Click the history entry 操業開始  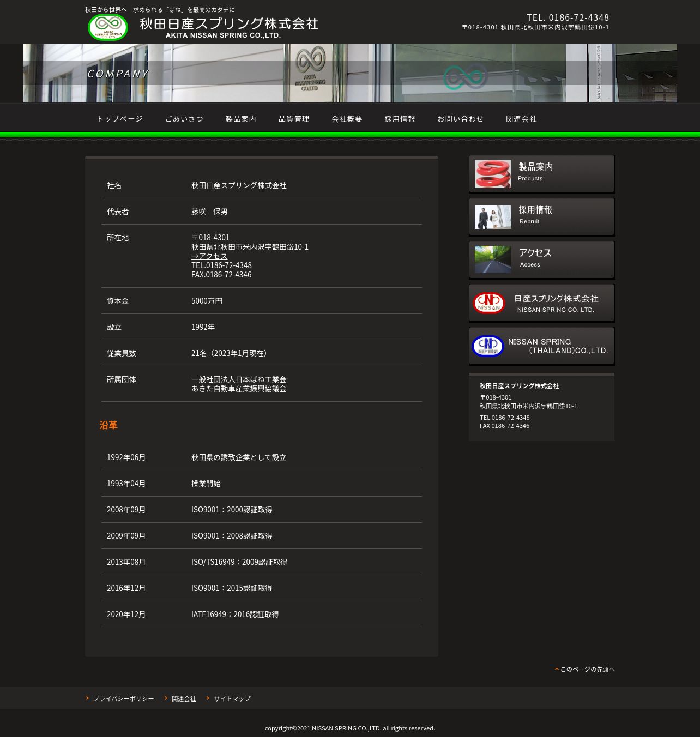point(206,484)
